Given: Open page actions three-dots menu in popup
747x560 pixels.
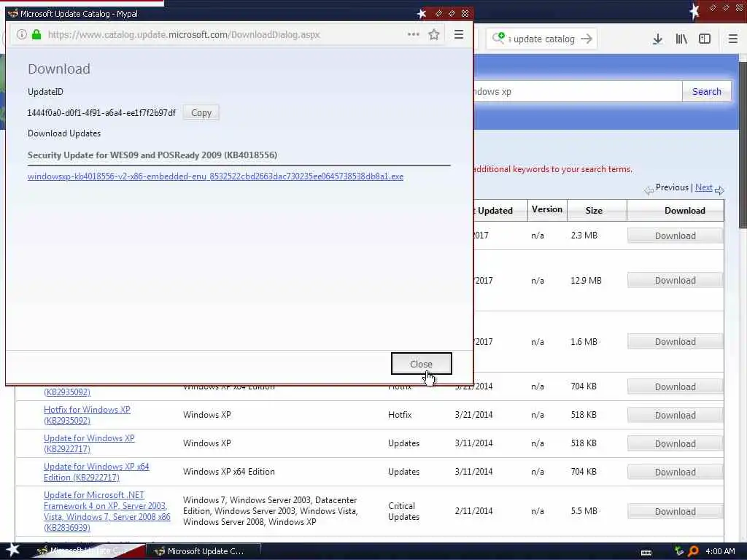Looking at the screenshot, I should [x=414, y=34].
